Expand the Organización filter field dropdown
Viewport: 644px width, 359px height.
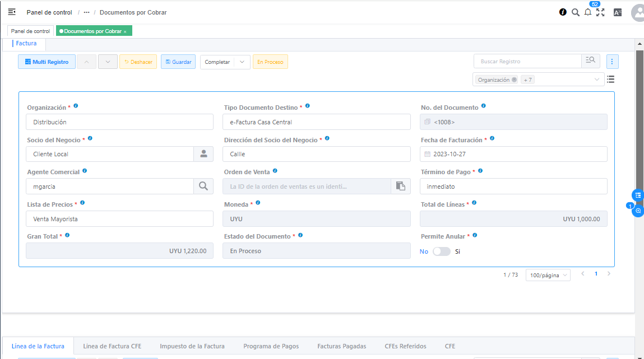tap(596, 80)
